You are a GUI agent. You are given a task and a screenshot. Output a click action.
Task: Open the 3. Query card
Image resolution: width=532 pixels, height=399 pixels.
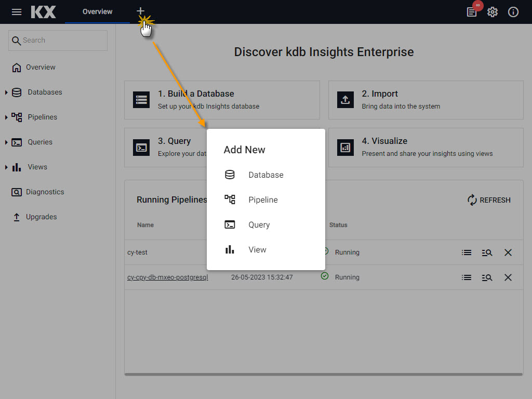pyautogui.click(x=166, y=147)
